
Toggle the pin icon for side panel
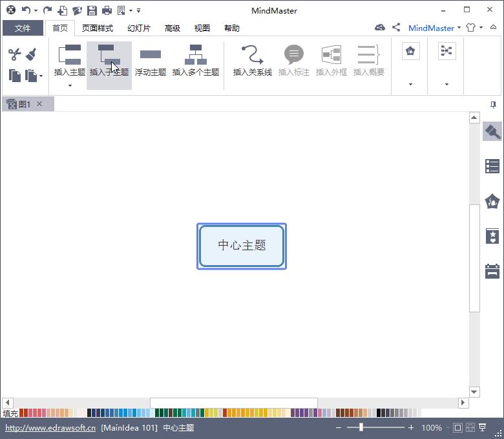coord(493,105)
